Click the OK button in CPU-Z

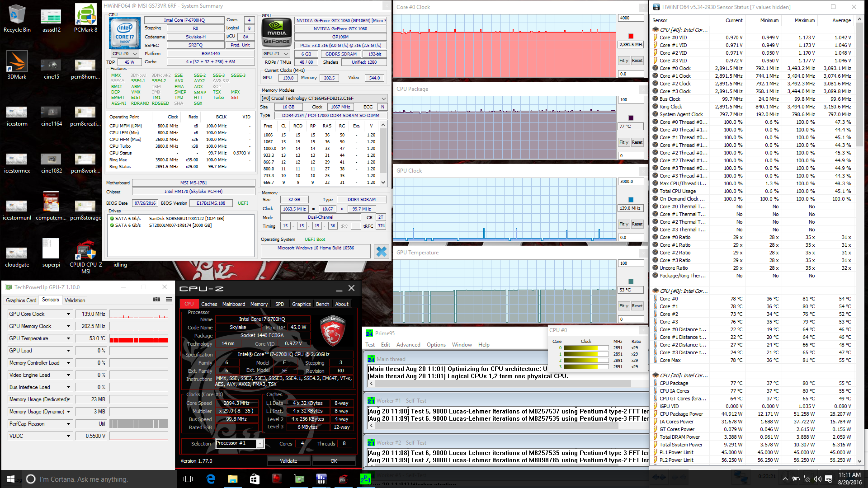click(x=334, y=461)
